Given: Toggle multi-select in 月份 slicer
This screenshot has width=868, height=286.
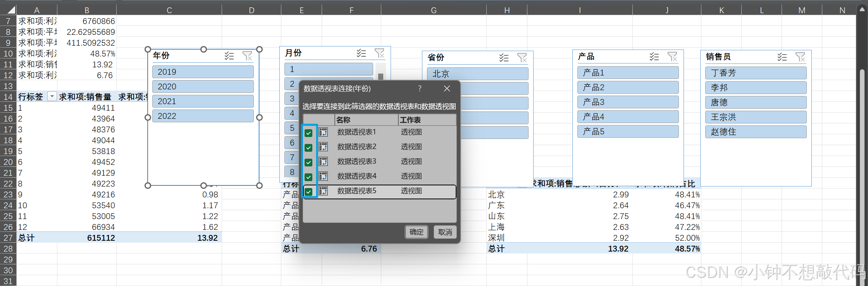Looking at the screenshot, I should [x=361, y=53].
